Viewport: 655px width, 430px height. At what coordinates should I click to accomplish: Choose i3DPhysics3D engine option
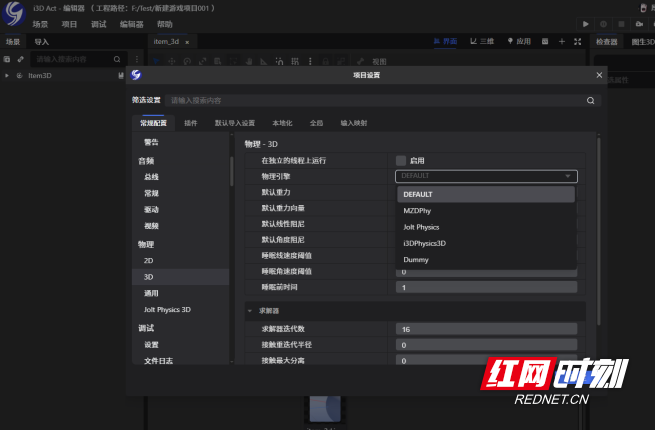(486, 243)
